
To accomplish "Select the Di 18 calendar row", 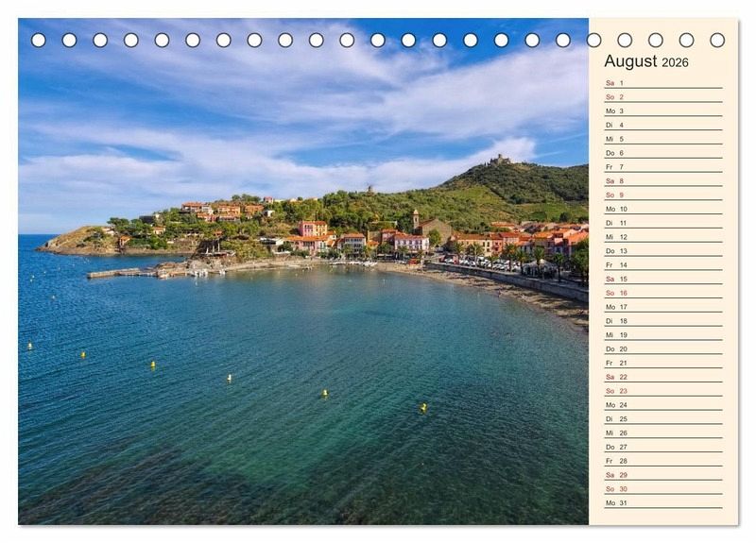I will pos(663,320).
